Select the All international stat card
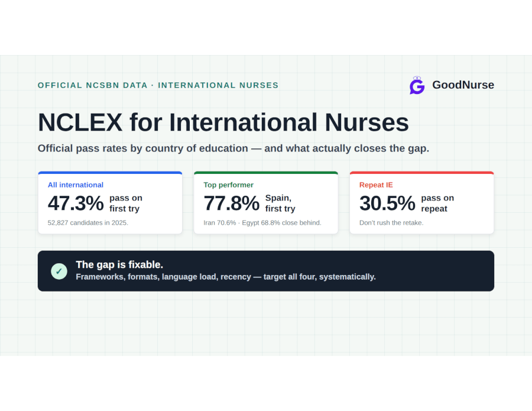532x411 pixels. click(x=111, y=203)
